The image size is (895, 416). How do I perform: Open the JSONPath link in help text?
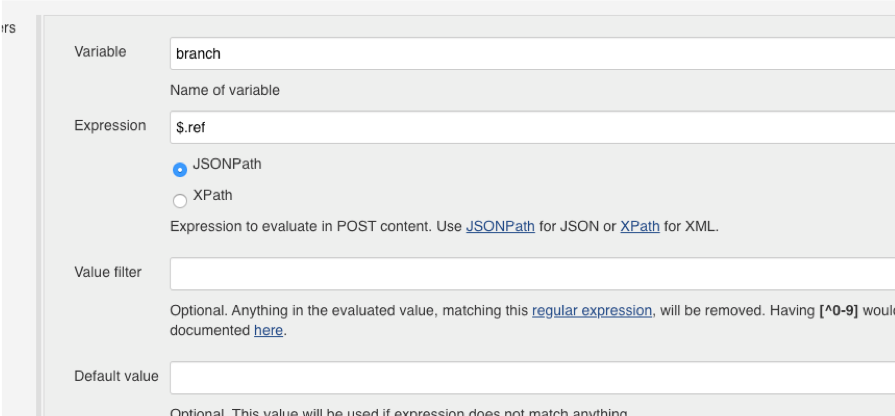(500, 227)
